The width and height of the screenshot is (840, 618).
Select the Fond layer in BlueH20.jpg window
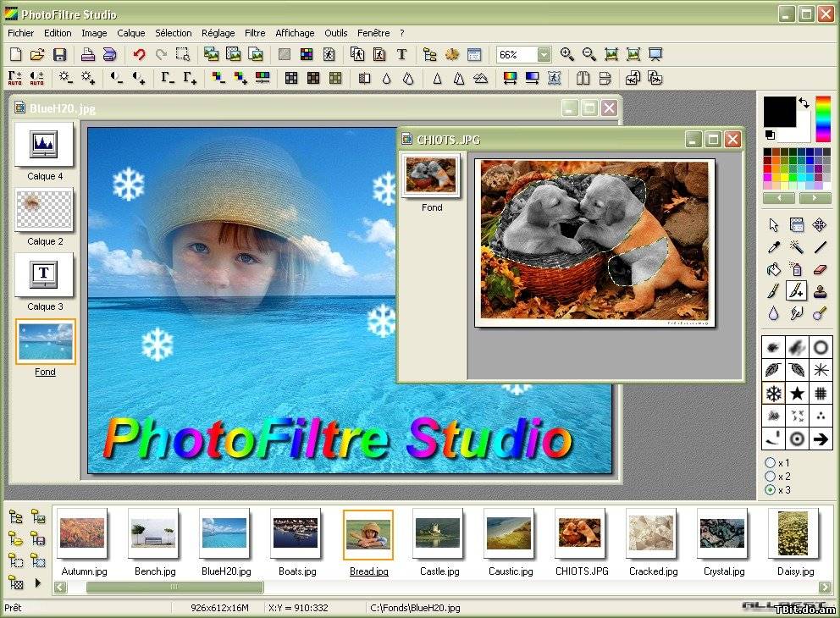point(45,342)
